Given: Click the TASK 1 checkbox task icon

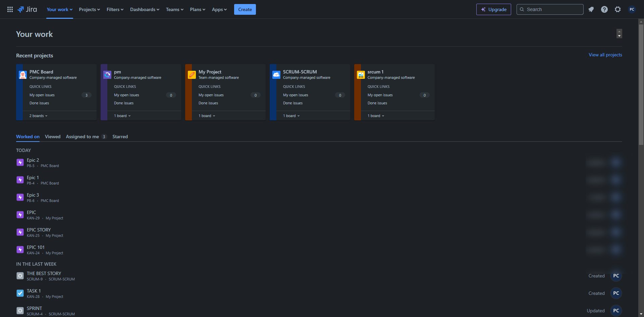Looking at the screenshot, I should point(20,293).
